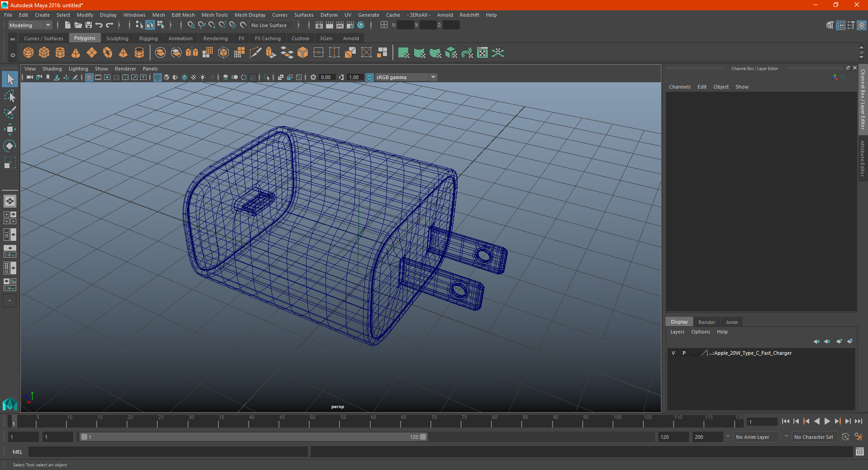Click the Mirror geometry shelf icon

[x=192, y=53]
